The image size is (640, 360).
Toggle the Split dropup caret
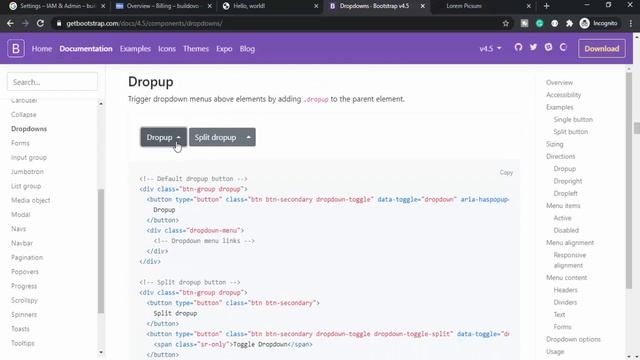coord(248,137)
